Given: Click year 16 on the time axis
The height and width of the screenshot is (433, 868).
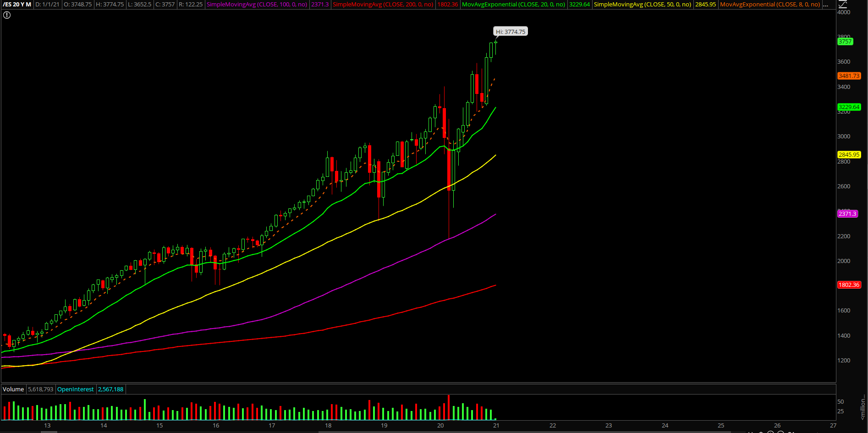Looking at the screenshot, I should click(216, 426).
